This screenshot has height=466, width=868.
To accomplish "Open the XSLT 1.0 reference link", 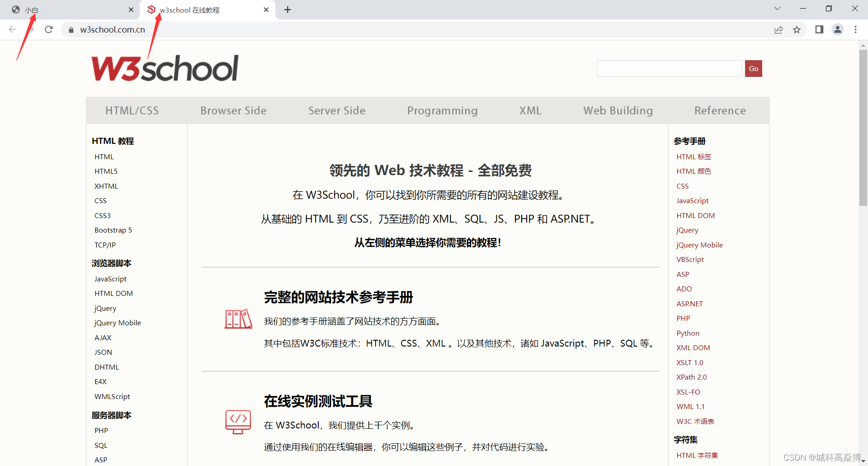I will coord(690,362).
